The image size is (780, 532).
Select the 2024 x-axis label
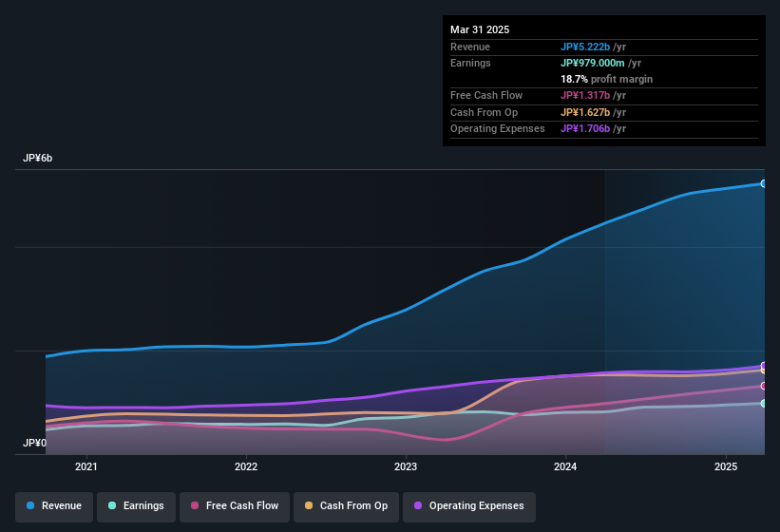point(565,466)
